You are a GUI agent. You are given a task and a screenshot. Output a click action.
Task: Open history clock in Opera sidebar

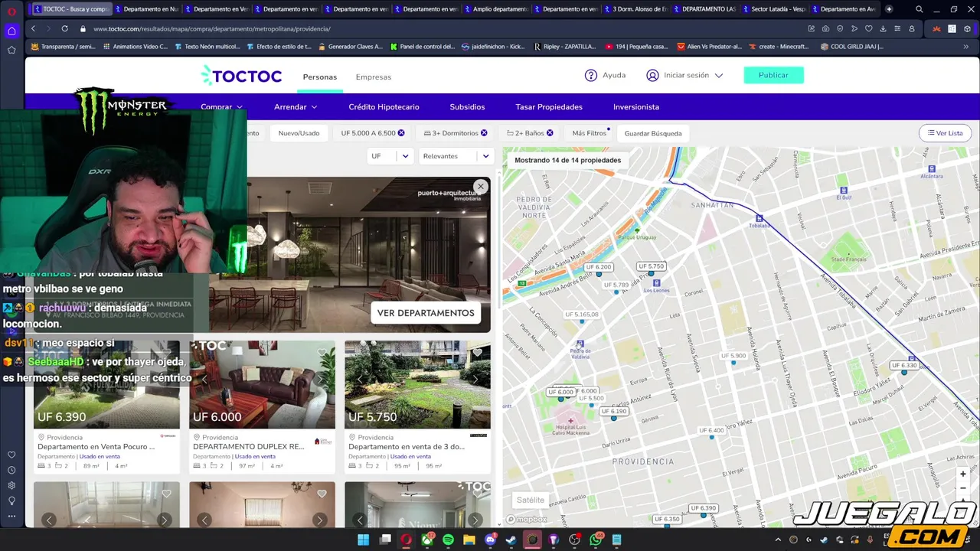[11, 470]
